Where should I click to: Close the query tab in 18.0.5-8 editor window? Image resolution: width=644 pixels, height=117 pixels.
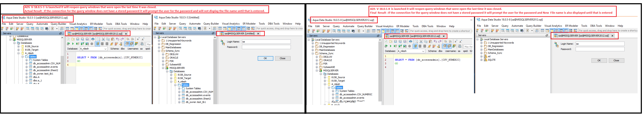[x=444, y=36]
